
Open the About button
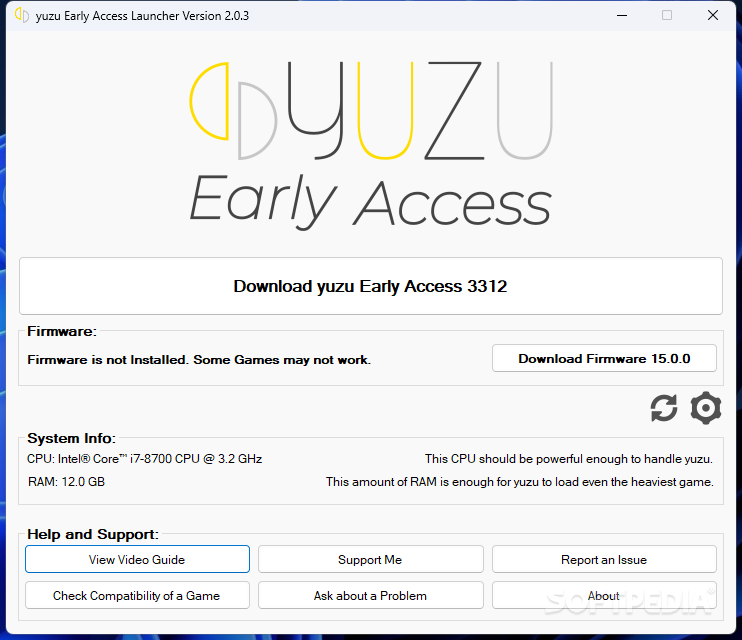(604, 595)
